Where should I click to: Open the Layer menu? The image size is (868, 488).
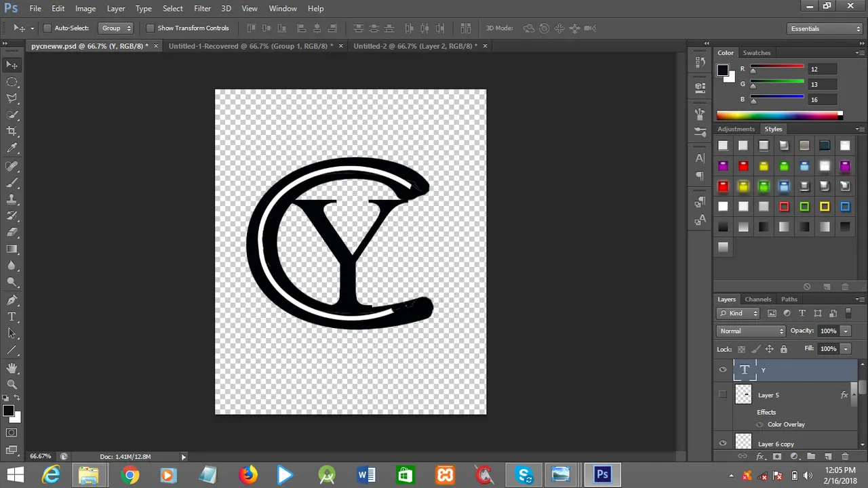[116, 8]
